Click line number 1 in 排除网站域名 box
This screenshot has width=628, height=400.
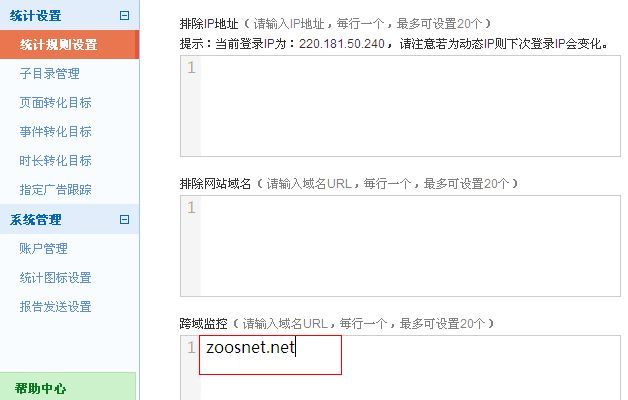tap(191, 207)
